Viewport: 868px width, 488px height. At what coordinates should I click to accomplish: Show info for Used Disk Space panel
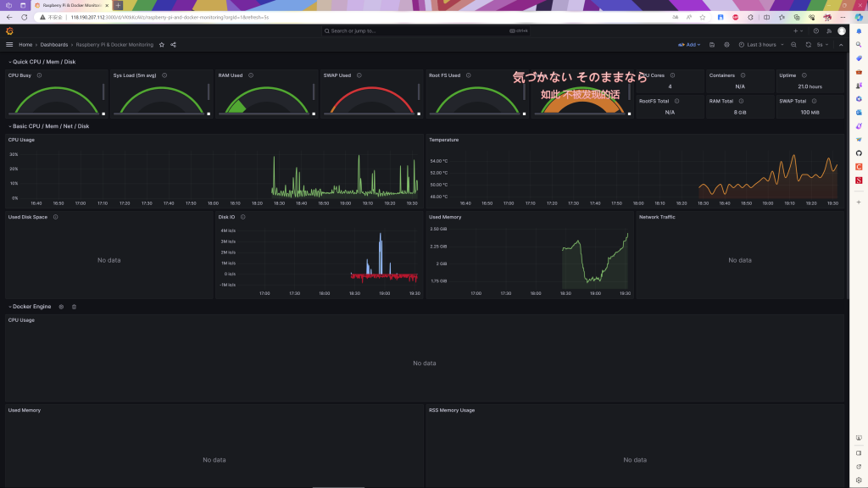(55, 217)
